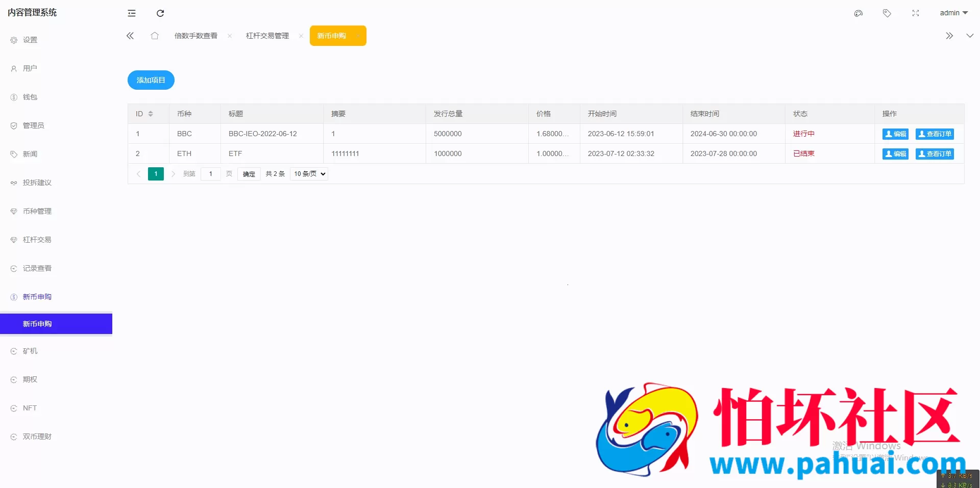Open the 矿机 sidebar menu
The image size is (980, 488).
pyautogui.click(x=56, y=351)
